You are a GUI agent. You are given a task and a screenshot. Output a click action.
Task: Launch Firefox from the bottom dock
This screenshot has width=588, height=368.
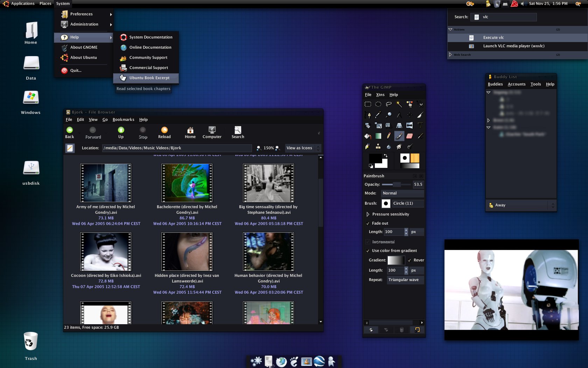click(281, 361)
